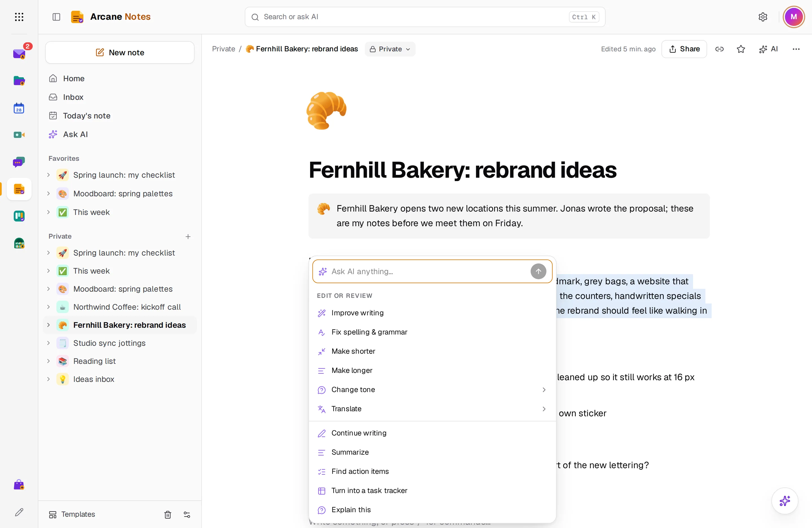The image size is (812, 528).
Task: Go to Today's note
Action: [120, 116]
